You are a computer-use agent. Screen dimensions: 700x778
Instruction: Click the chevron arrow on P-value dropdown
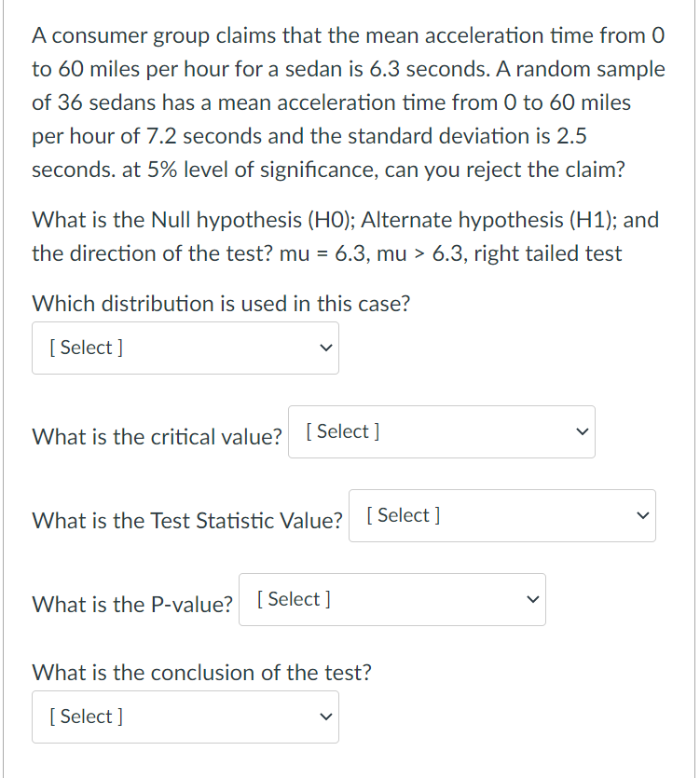(530, 600)
